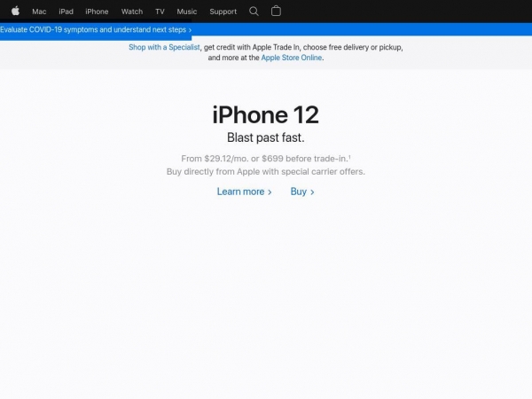Screen dimensions: 532x399
Task: Go to the iPad section
Action: [x=66, y=12]
